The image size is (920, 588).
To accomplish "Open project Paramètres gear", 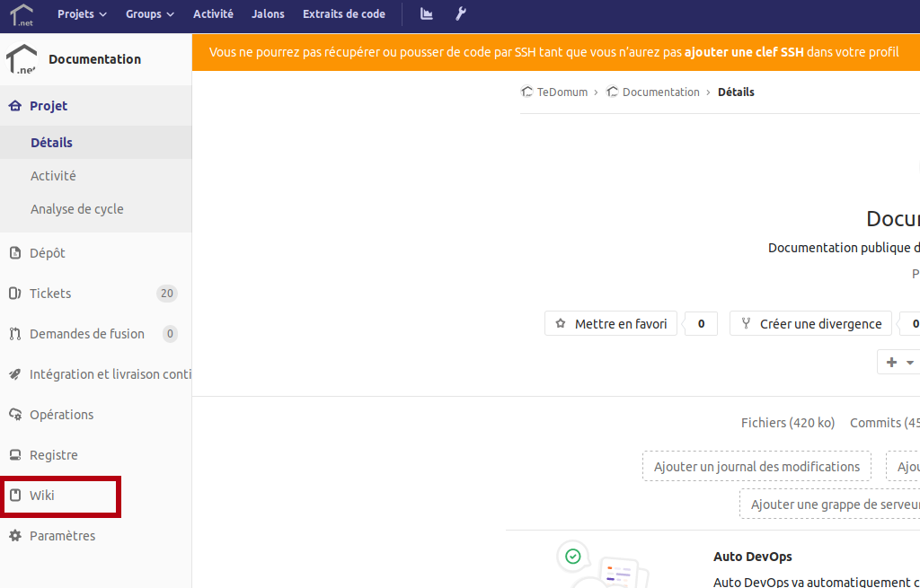I will (x=62, y=536).
